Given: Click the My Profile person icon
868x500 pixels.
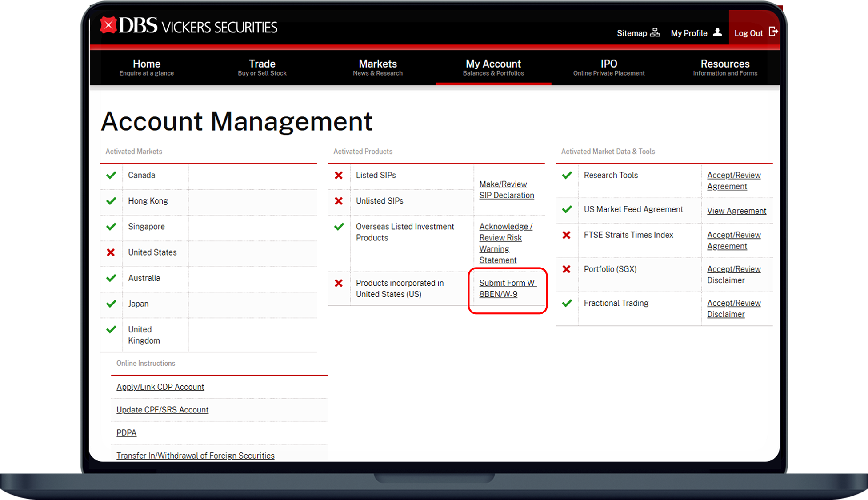Looking at the screenshot, I should pyautogui.click(x=717, y=32).
